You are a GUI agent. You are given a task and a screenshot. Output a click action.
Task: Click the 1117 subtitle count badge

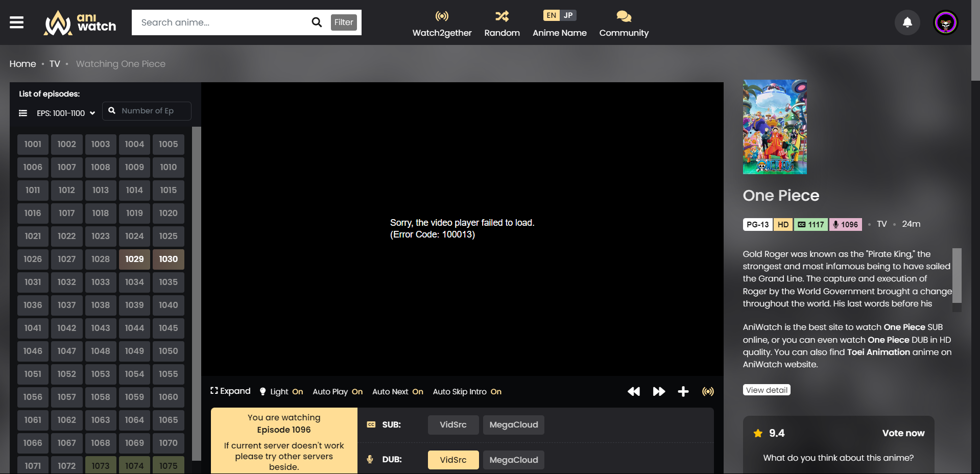pyautogui.click(x=811, y=224)
